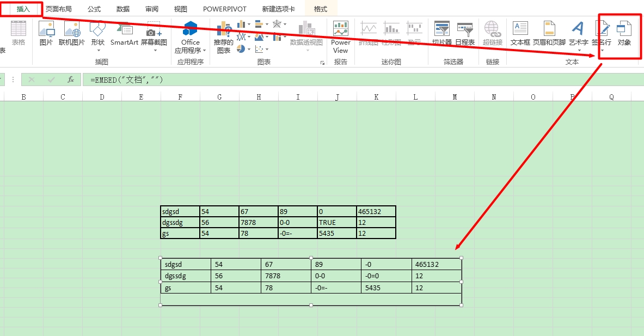The height and width of the screenshot is (336, 644).
Task: Select column G header
Action: pos(219,97)
